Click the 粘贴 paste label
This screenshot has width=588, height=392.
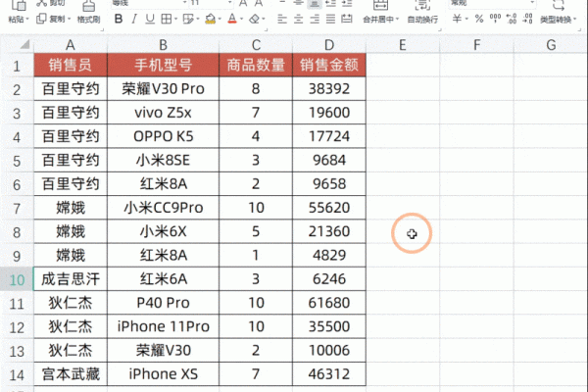click(16, 20)
